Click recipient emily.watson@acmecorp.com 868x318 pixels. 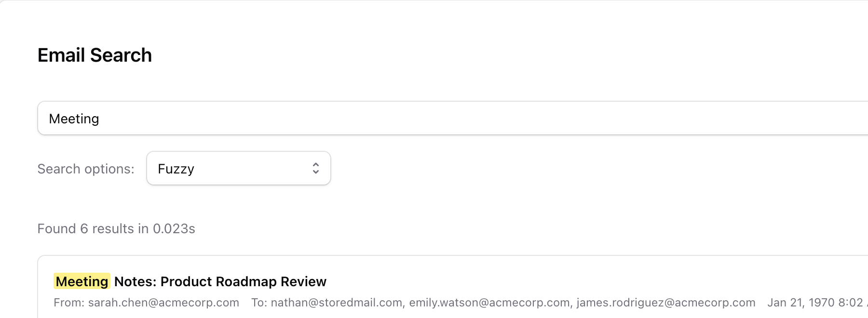pyautogui.click(x=489, y=303)
